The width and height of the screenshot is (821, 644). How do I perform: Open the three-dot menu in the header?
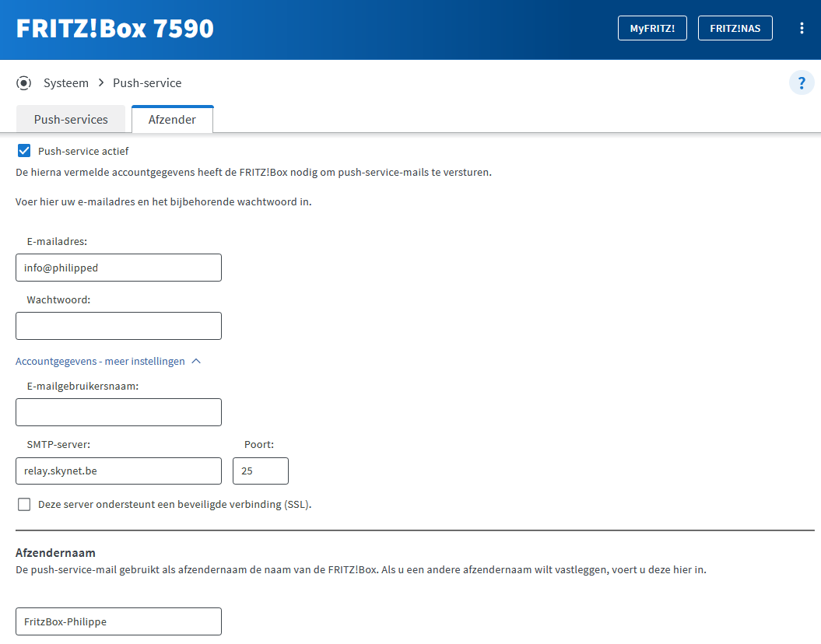pyautogui.click(x=802, y=29)
